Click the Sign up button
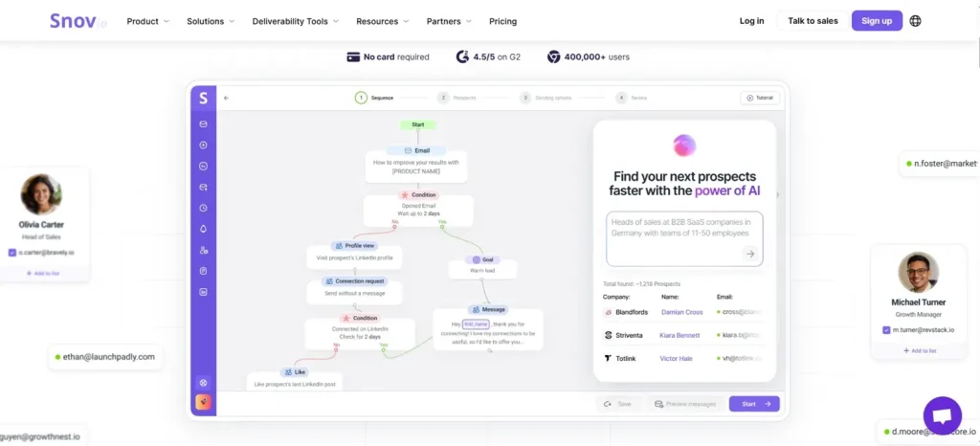 click(877, 21)
